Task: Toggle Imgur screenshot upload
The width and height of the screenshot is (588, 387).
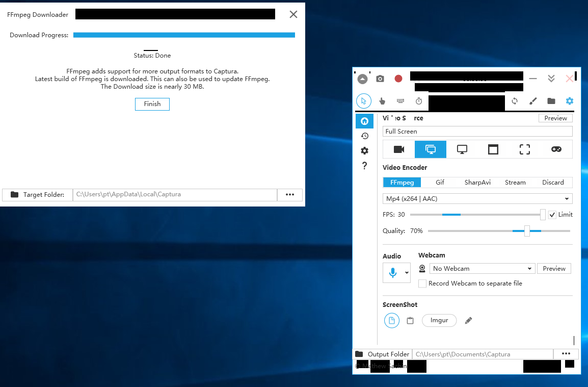Action: [x=439, y=321]
